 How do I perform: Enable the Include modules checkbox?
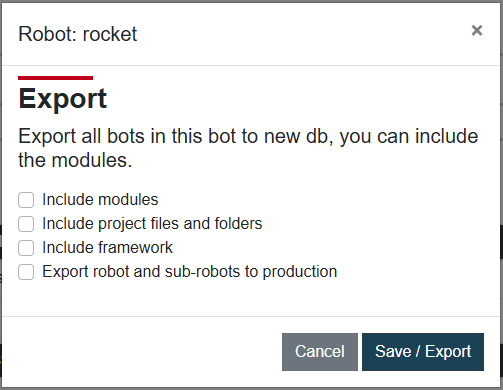(x=26, y=200)
